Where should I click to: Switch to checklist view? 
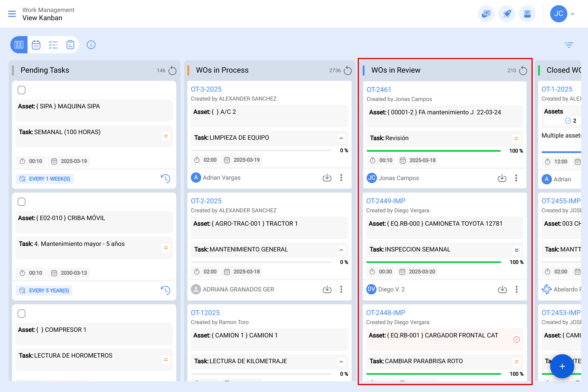pos(53,45)
